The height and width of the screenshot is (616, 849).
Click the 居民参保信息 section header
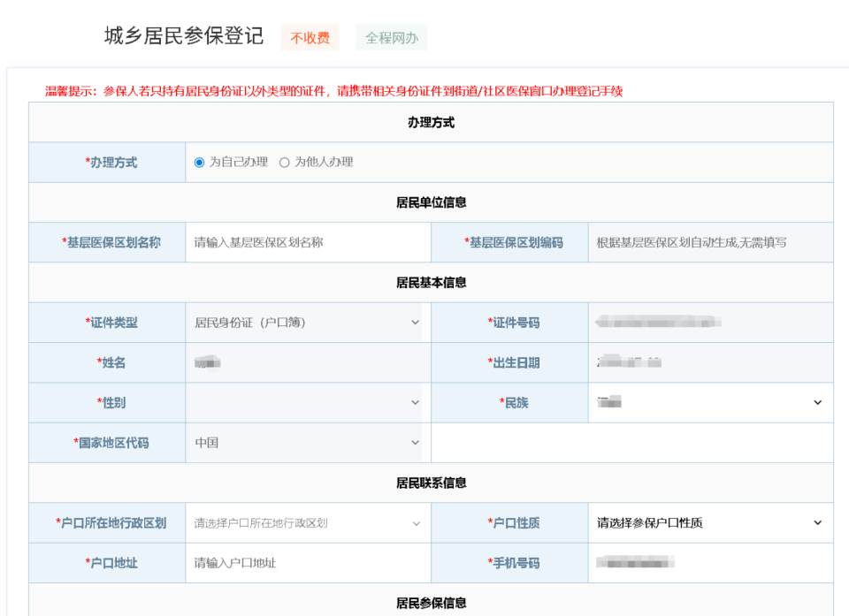click(431, 604)
